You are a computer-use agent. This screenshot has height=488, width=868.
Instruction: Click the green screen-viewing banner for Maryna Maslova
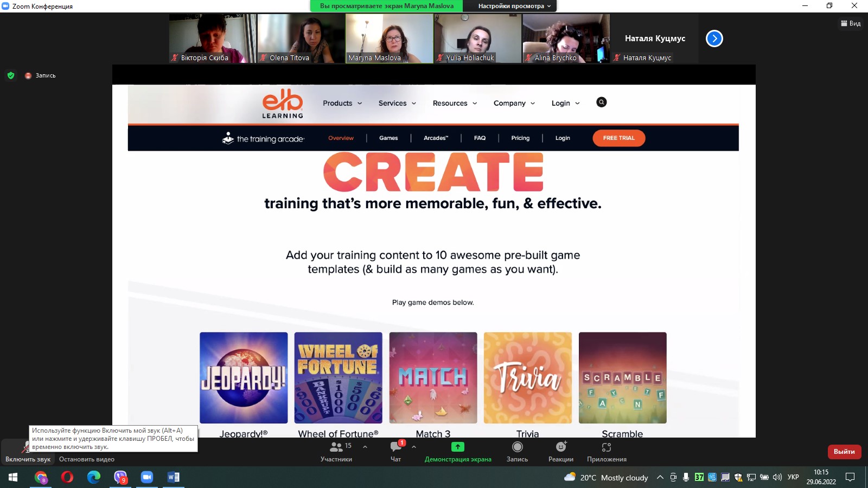[386, 6]
